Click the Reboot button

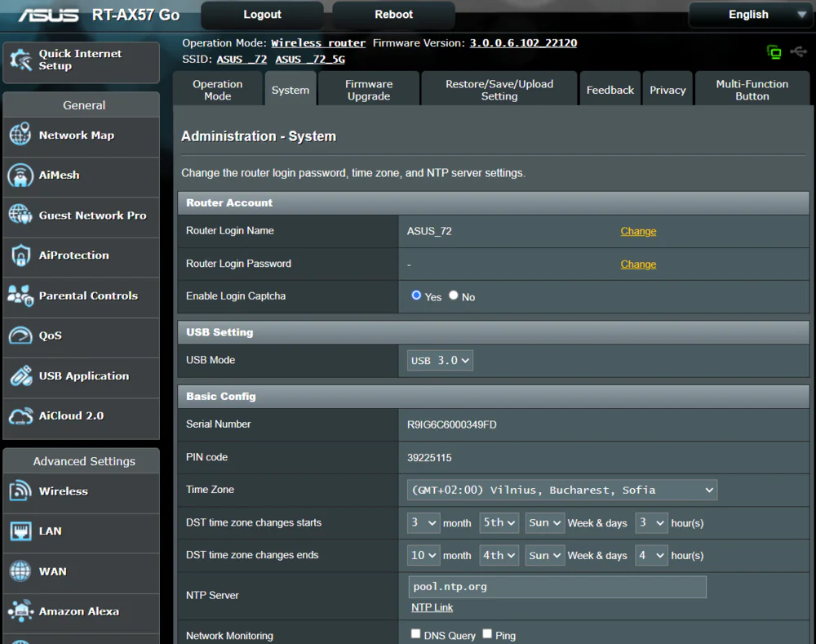pos(394,15)
